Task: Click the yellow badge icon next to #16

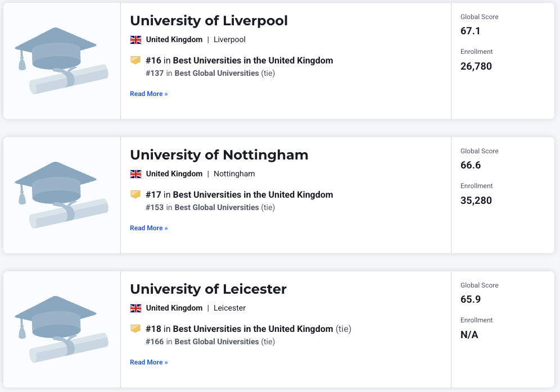Action: (136, 60)
